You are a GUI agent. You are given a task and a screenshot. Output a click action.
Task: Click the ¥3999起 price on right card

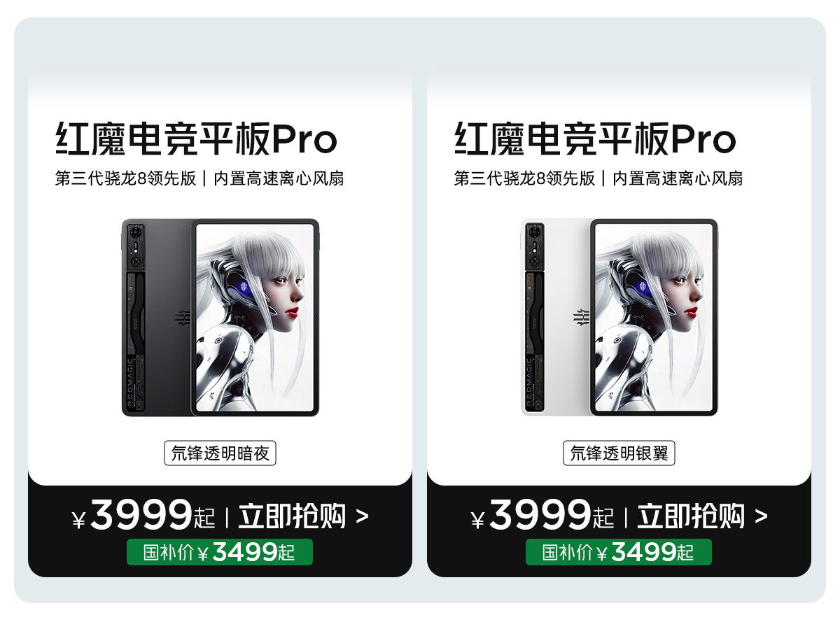(542, 516)
